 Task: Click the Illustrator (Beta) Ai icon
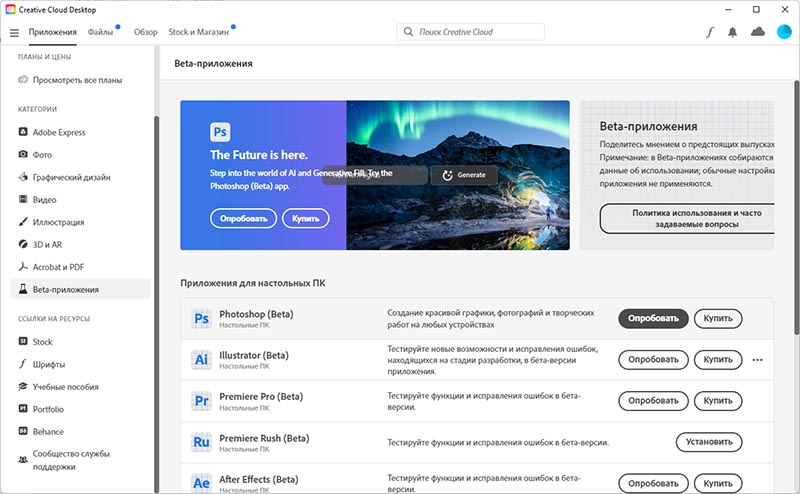click(202, 360)
